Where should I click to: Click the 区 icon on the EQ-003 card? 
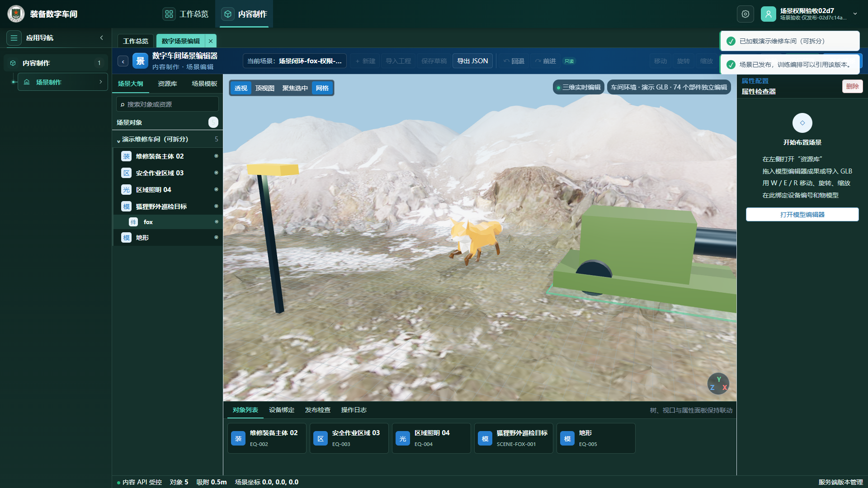coord(321,439)
